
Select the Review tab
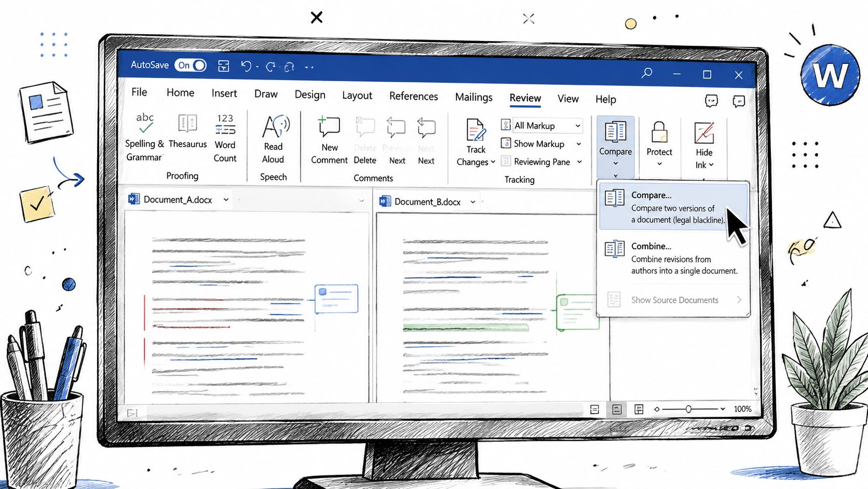click(525, 98)
